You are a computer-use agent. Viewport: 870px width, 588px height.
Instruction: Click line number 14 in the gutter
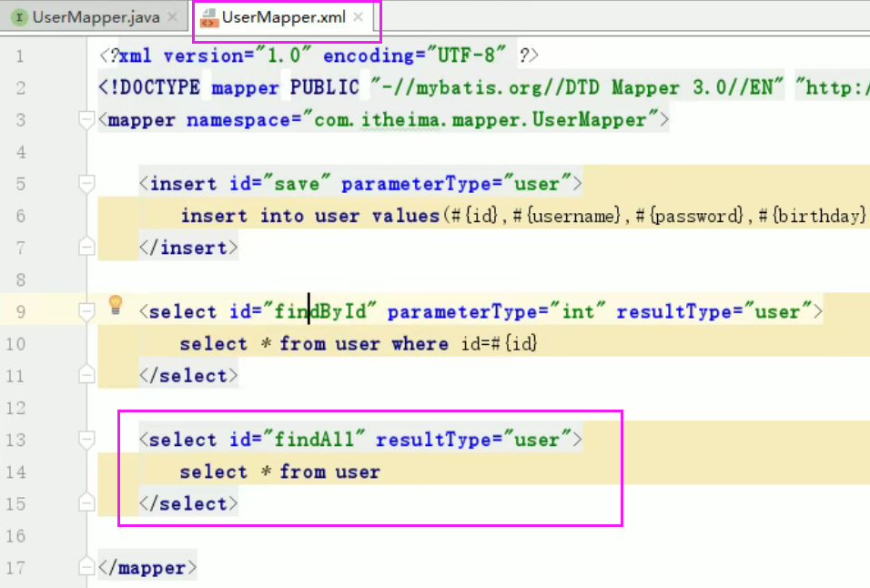pyautogui.click(x=15, y=472)
